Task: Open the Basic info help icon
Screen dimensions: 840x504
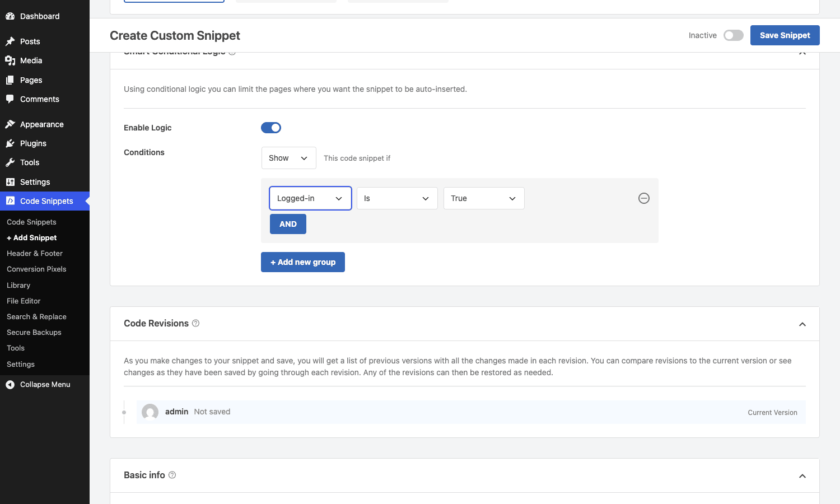Action: [172, 475]
